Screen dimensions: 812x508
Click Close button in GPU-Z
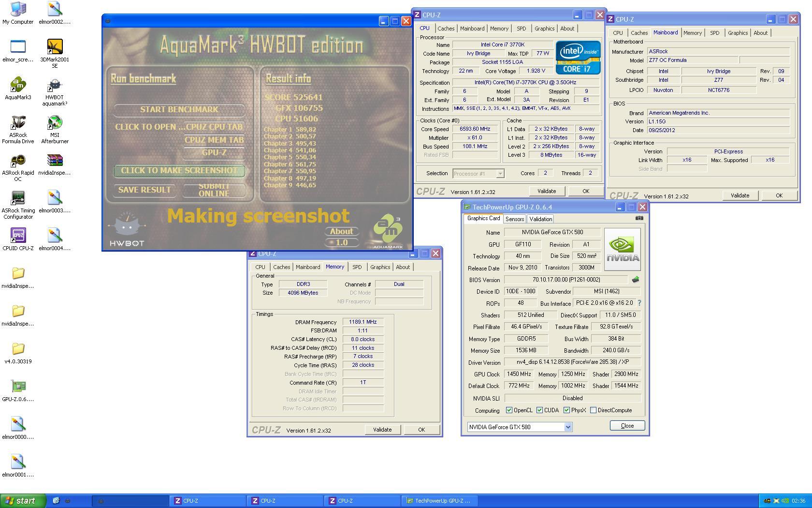click(627, 426)
